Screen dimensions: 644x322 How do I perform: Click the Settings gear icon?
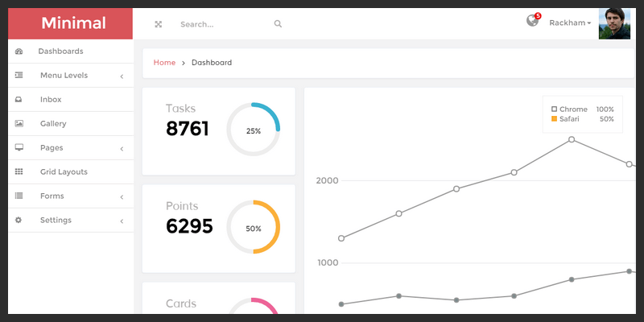click(19, 220)
